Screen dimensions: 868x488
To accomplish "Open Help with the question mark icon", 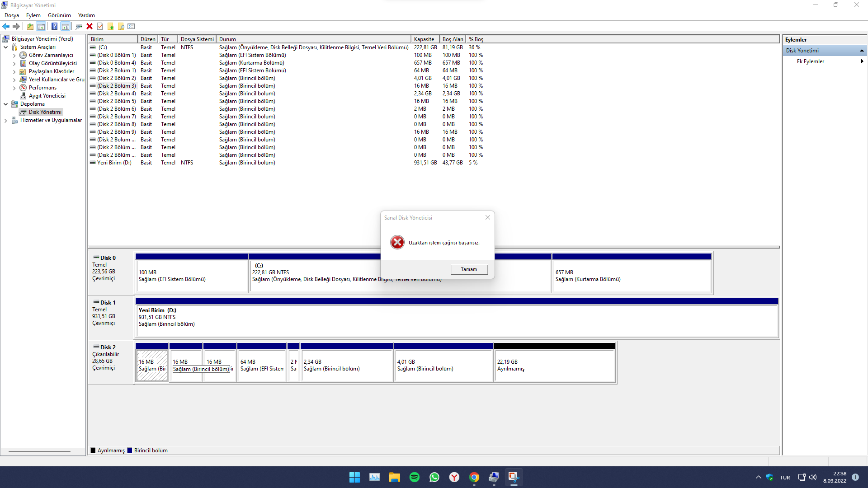I will [x=54, y=26].
